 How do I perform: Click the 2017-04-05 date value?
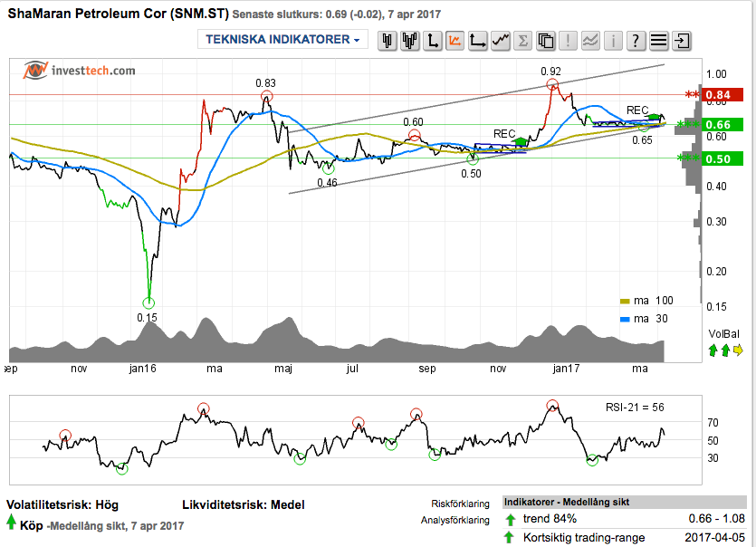point(714,537)
